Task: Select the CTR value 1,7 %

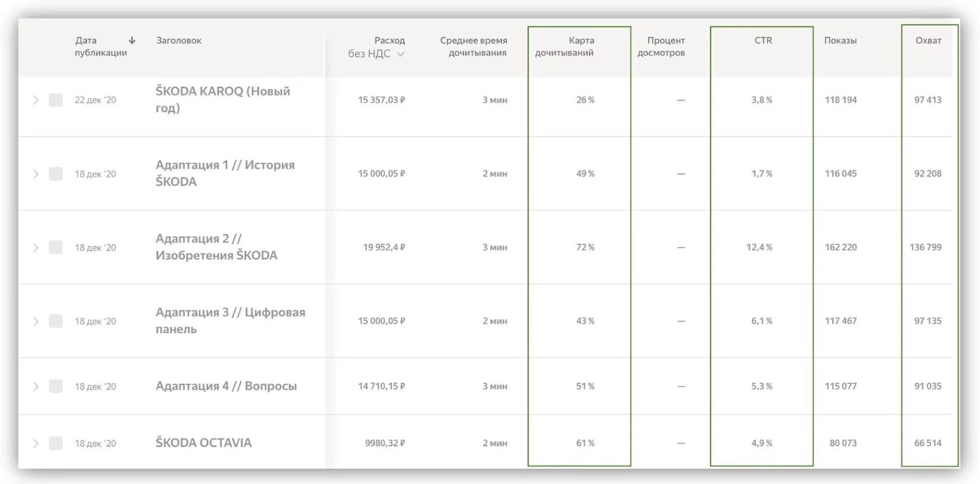Action: [762, 174]
